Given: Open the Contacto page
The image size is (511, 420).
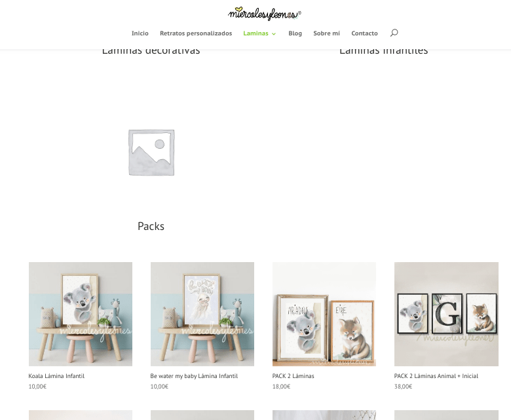Looking at the screenshot, I should (x=364, y=33).
